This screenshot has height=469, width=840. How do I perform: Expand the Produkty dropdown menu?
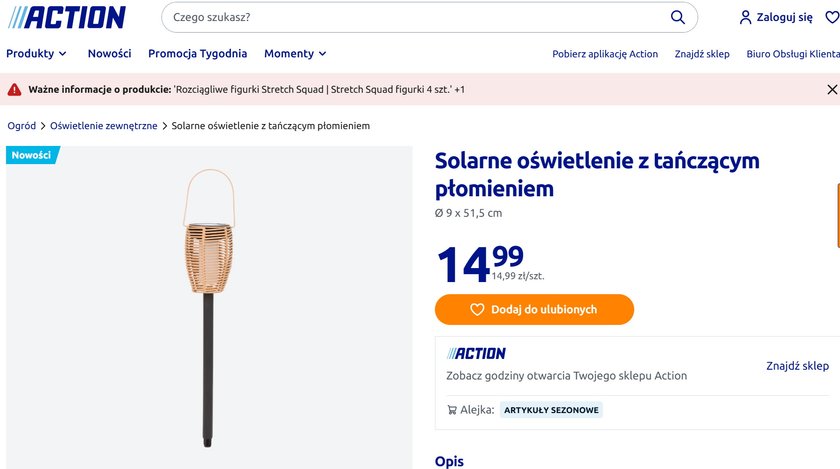[x=37, y=54]
